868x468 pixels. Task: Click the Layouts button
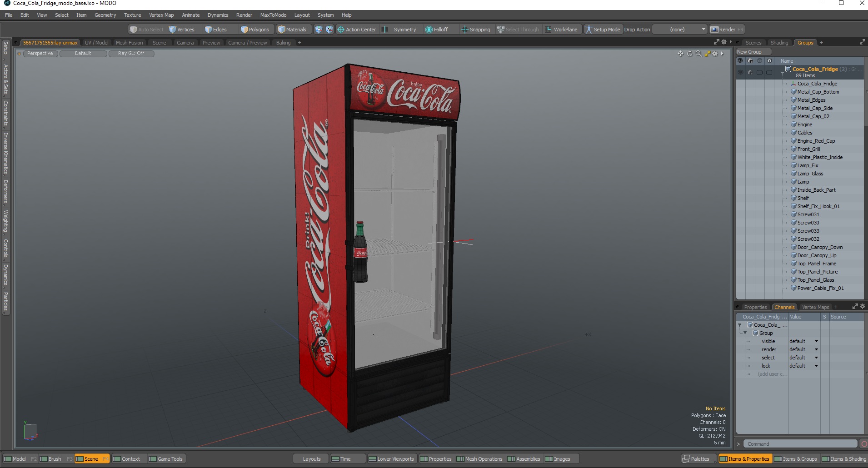312,459
